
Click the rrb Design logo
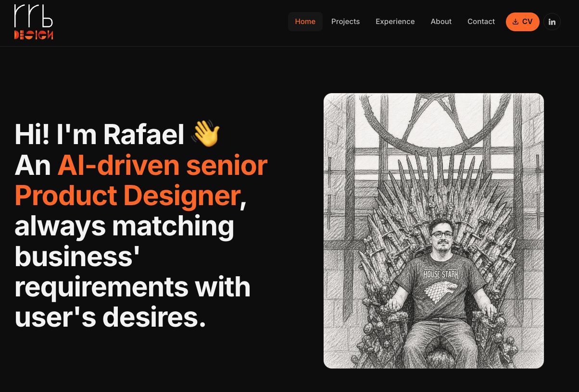tap(34, 22)
